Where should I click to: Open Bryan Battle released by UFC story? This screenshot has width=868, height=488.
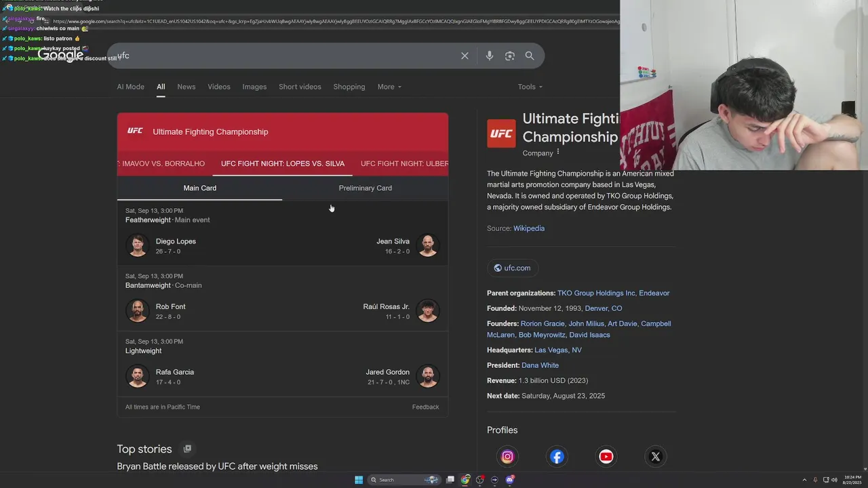pyautogui.click(x=217, y=466)
